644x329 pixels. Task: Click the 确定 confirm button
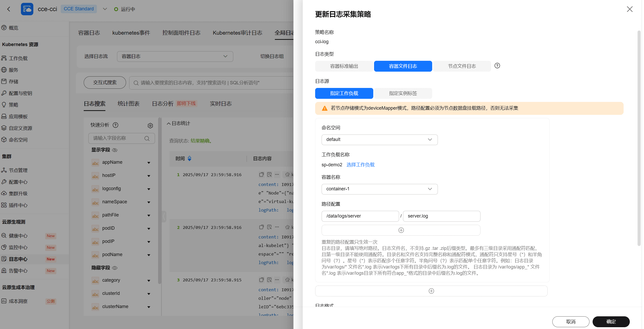(x=611, y=321)
